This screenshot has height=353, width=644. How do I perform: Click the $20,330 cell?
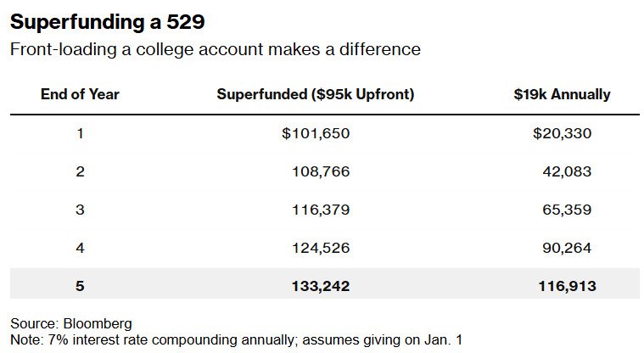point(562,133)
